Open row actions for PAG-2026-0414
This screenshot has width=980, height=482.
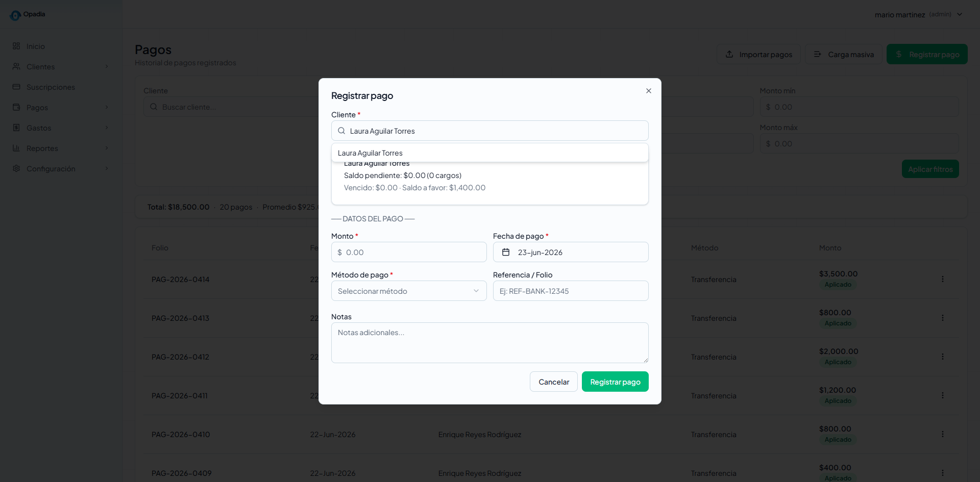(x=942, y=279)
